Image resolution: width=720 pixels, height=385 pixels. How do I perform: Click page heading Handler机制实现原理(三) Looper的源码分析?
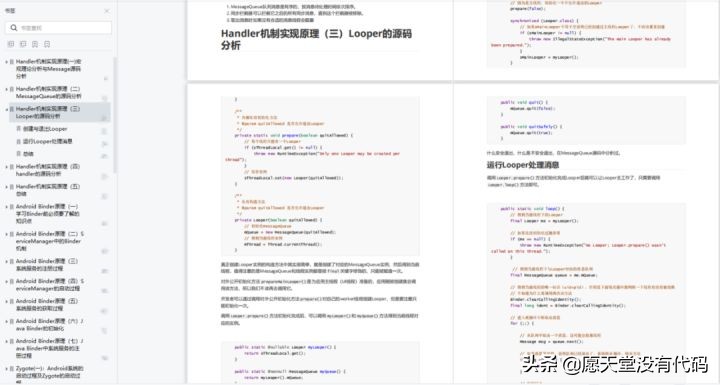[316, 40]
